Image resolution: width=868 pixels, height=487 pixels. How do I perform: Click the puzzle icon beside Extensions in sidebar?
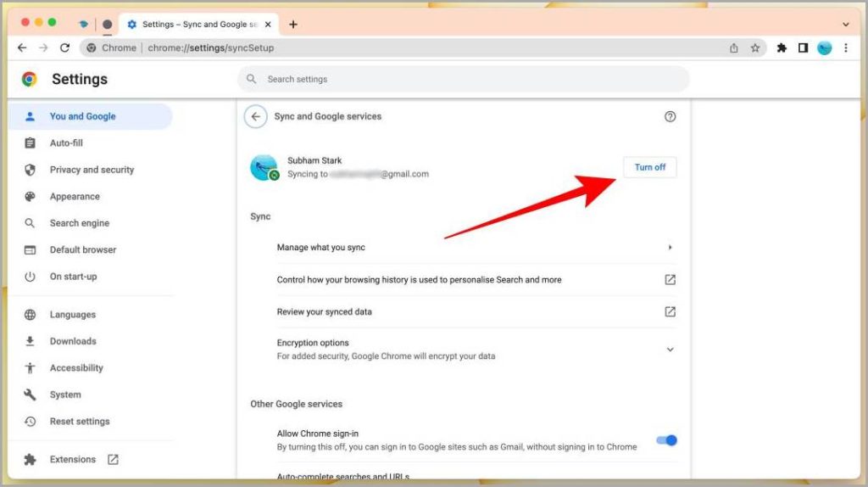30,459
